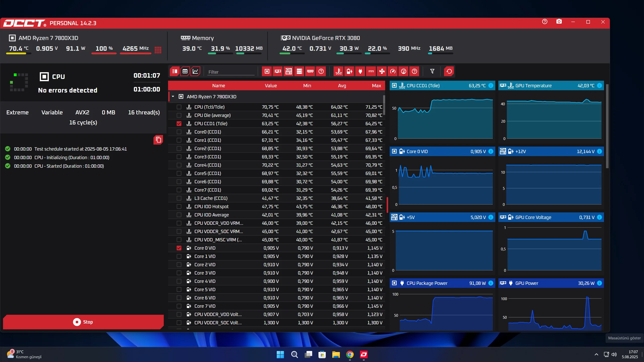Click the power plug sensor filter
This screenshot has height=362, width=644.
[x=360, y=72]
